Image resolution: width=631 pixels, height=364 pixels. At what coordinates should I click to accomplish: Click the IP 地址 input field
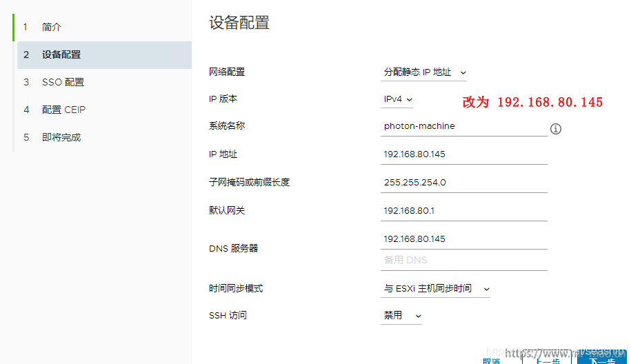pos(463,154)
